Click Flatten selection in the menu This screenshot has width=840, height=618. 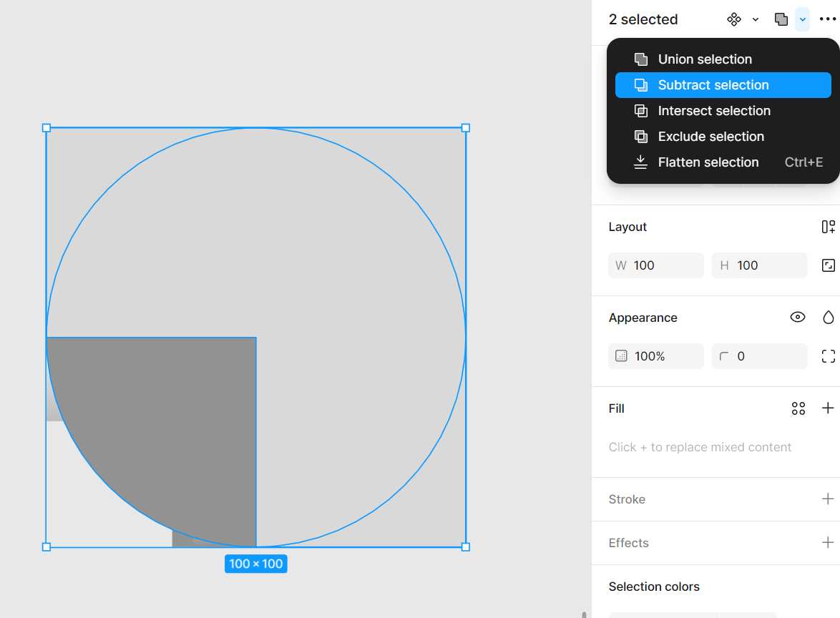click(708, 162)
